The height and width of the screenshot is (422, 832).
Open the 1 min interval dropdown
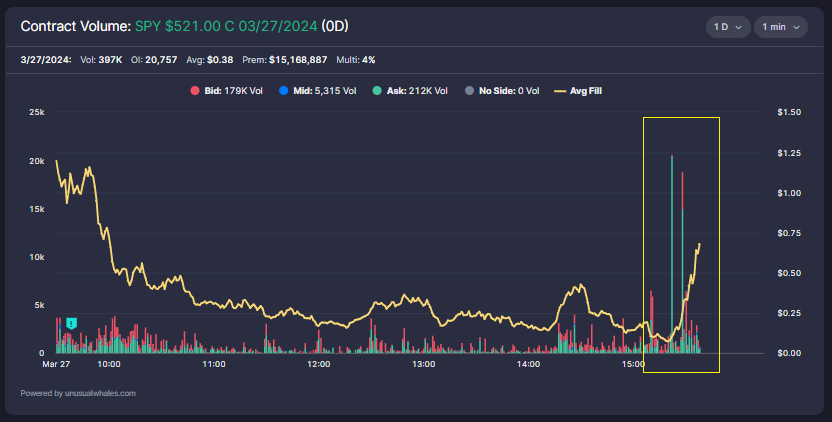click(781, 27)
